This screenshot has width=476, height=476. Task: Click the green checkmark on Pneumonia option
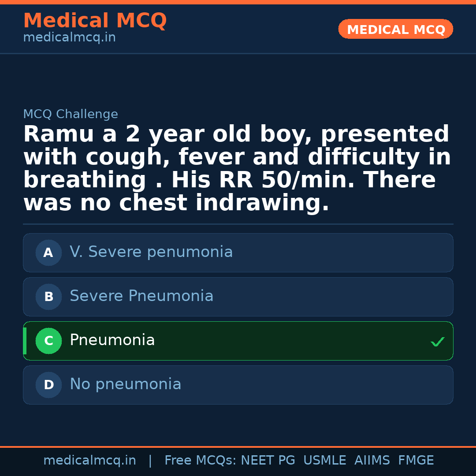point(437,342)
